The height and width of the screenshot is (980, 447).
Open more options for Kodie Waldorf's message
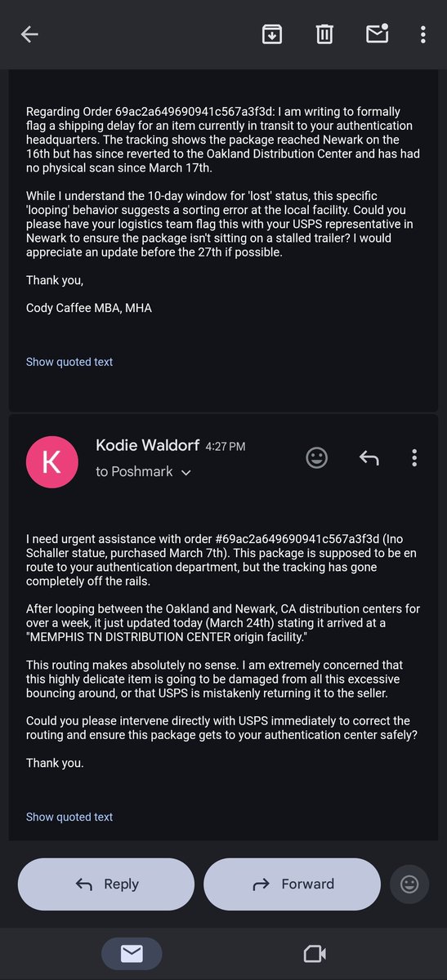pos(414,458)
